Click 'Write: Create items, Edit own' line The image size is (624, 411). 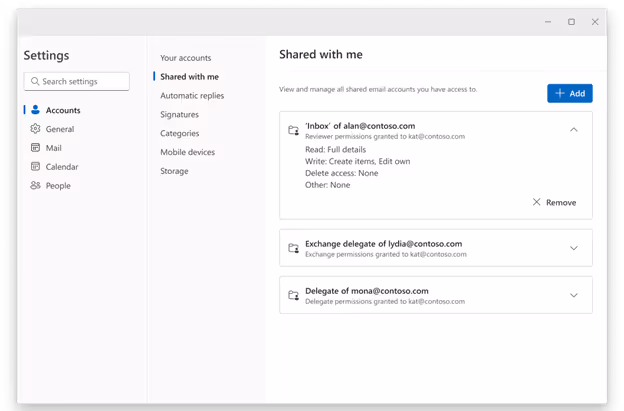point(357,161)
